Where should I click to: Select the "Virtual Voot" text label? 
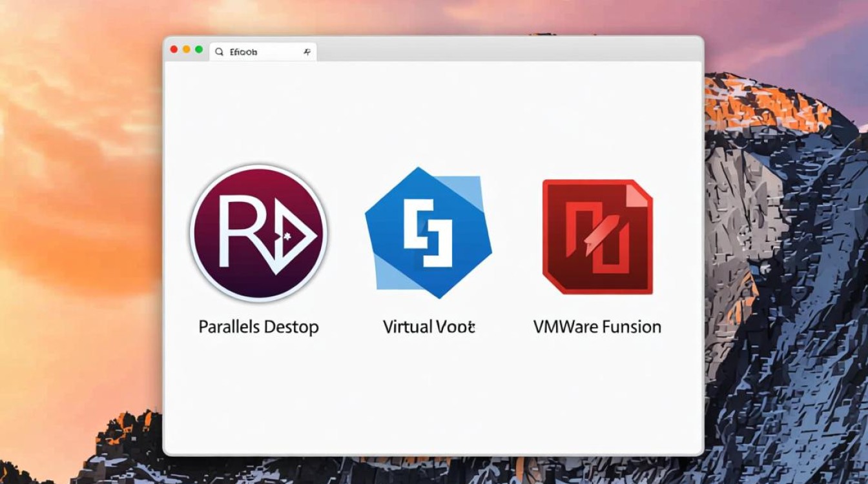click(x=429, y=327)
